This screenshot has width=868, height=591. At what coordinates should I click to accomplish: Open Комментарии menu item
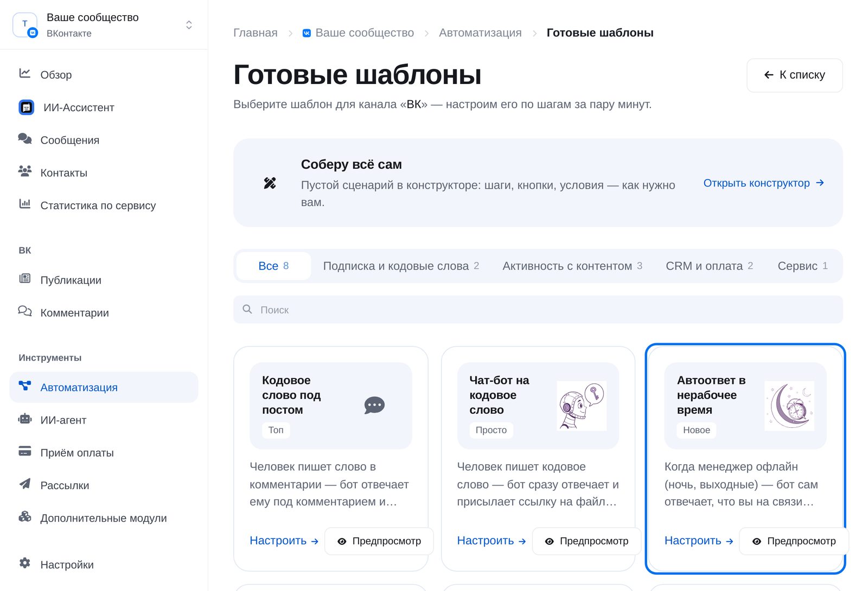pyautogui.click(x=104, y=312)
